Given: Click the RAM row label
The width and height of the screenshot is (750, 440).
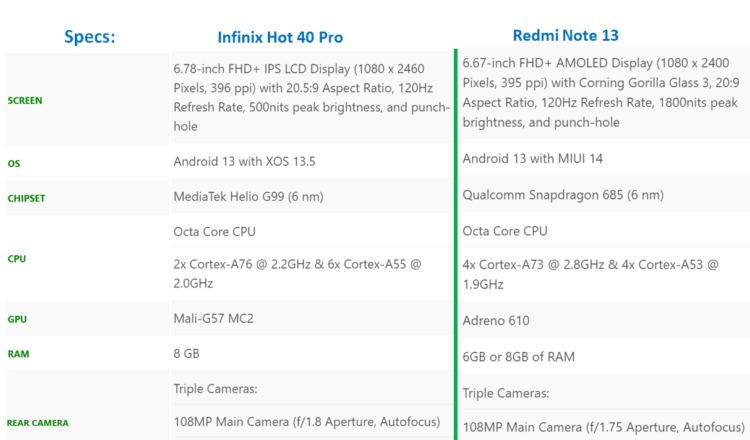Looking at the screenshot, I should coord(18,353).
